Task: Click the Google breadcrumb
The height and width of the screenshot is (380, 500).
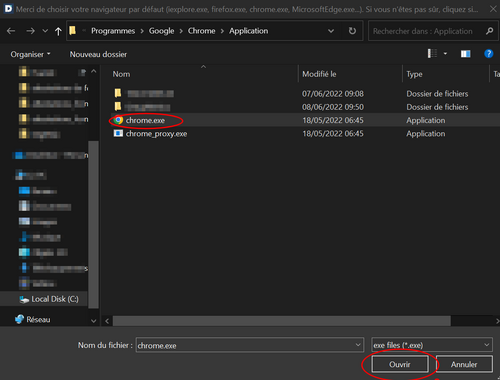Action: point(161,31)
